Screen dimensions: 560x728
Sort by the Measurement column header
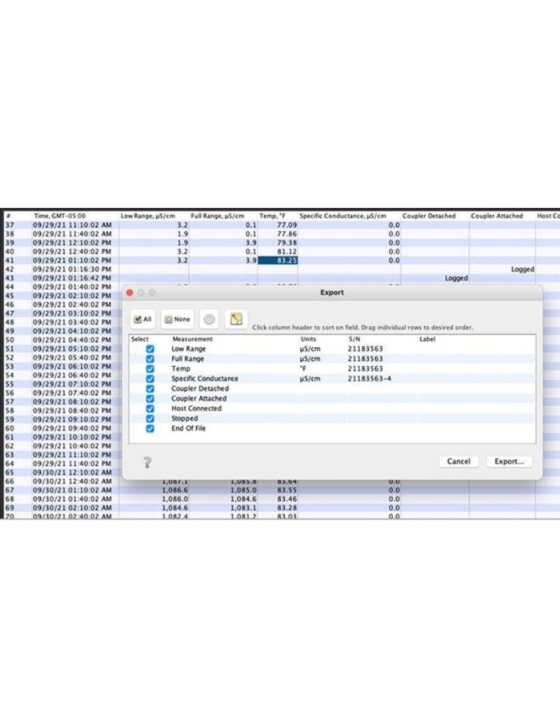(192, 339)
